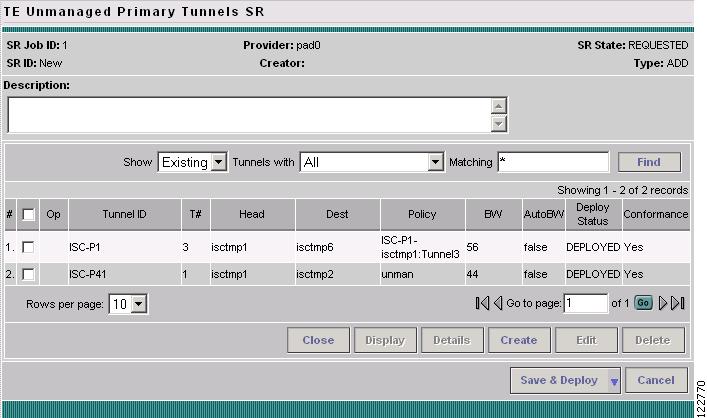
Task: Check the box for tunnel ISC-P1
Action: click(28, 247)
